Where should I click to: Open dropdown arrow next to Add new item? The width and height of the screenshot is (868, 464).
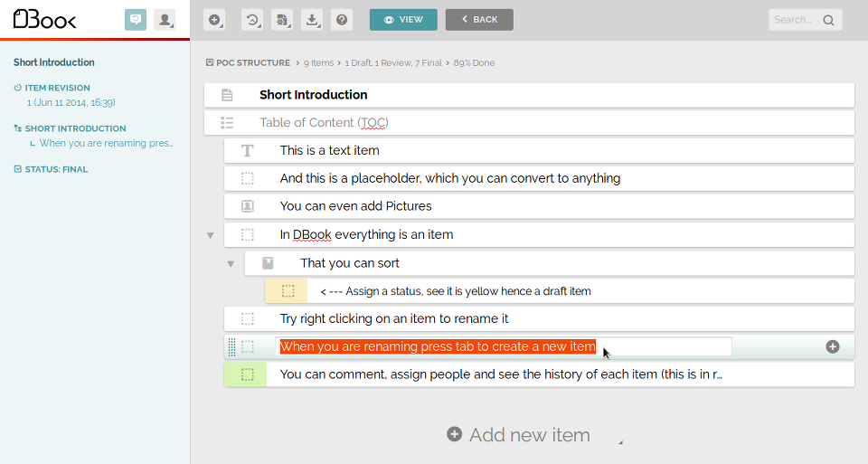point(620,442)
